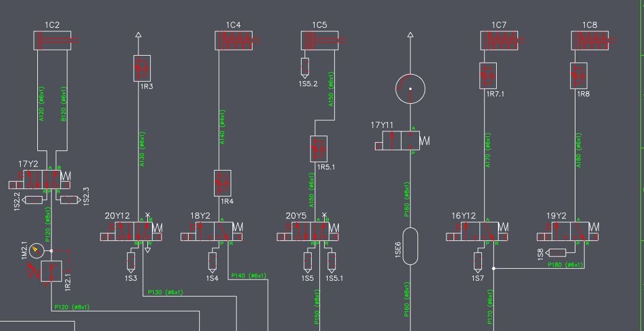Select the 1C8 spring-return cylinder symbol
The height and width of the screenshot is (331, 644).
point(593,41)
